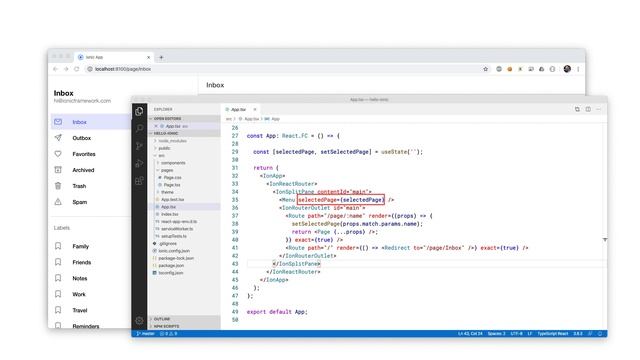
Task: Click the Archived box icon
Action: click(x=58, y=170)
